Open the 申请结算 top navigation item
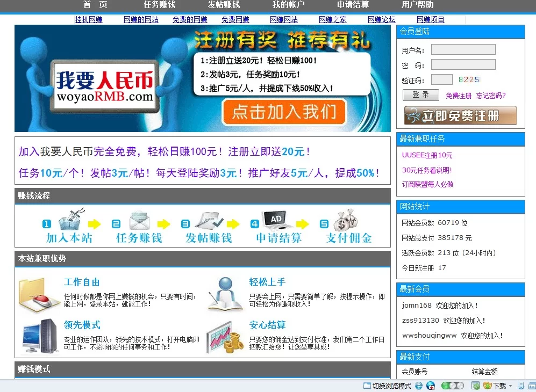Viewport: 536px width, 392px height. point(353,5)
